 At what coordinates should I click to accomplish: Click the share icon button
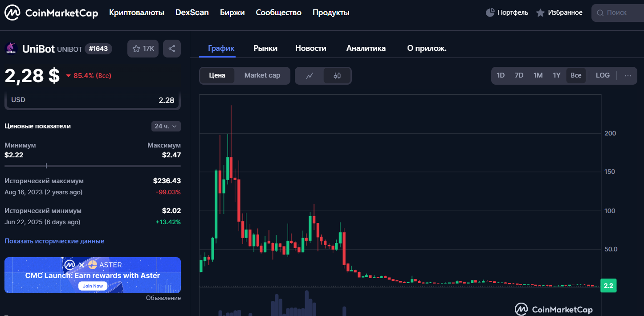tap(172, 49)
